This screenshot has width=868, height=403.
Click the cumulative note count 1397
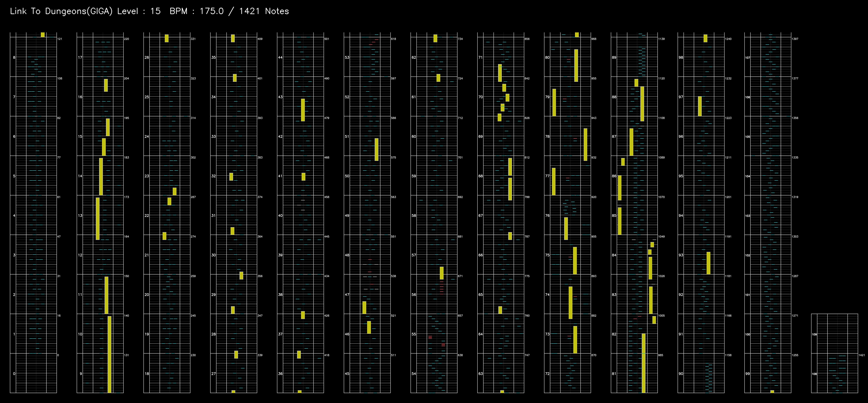(x=795, y=39)
